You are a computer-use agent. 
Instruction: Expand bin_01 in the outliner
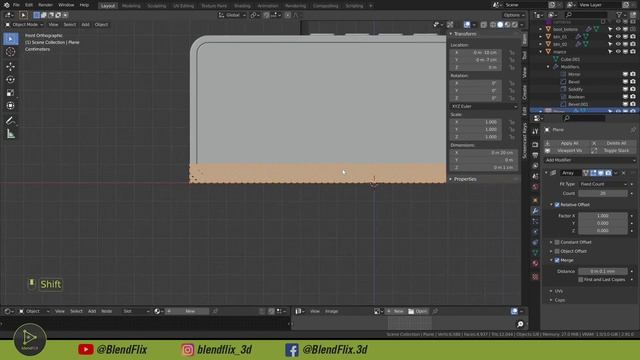tap(541, 37)
